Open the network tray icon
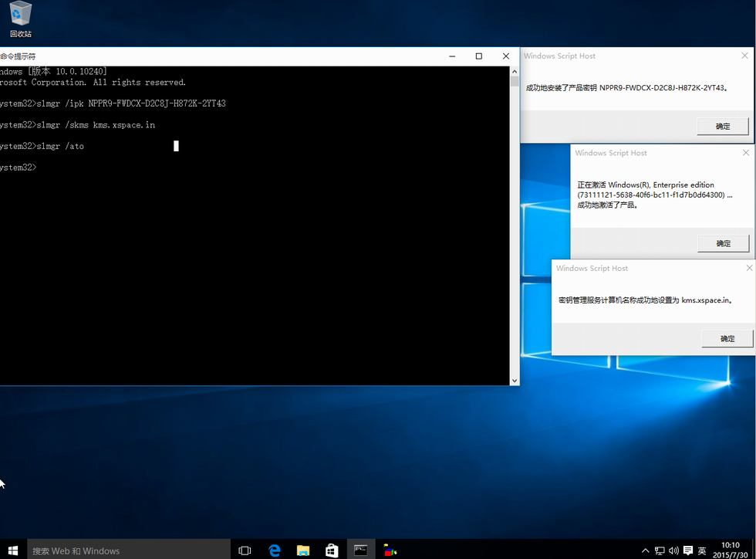The image size is (756, 559). click(x=660, y=551)
